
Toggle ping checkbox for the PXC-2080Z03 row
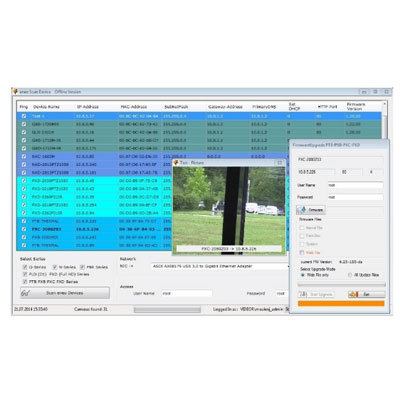[x=24, y=229]
